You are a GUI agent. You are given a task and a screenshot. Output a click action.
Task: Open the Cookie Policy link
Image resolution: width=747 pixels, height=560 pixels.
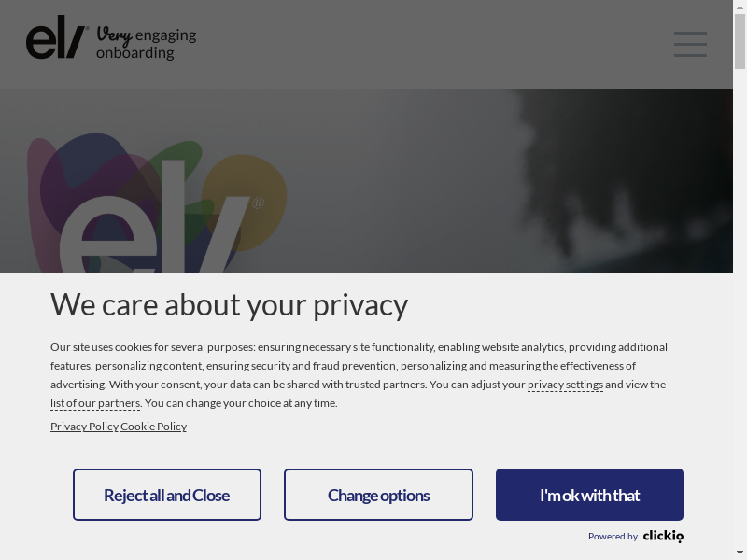pyautogui.click(x=153, y=427)
